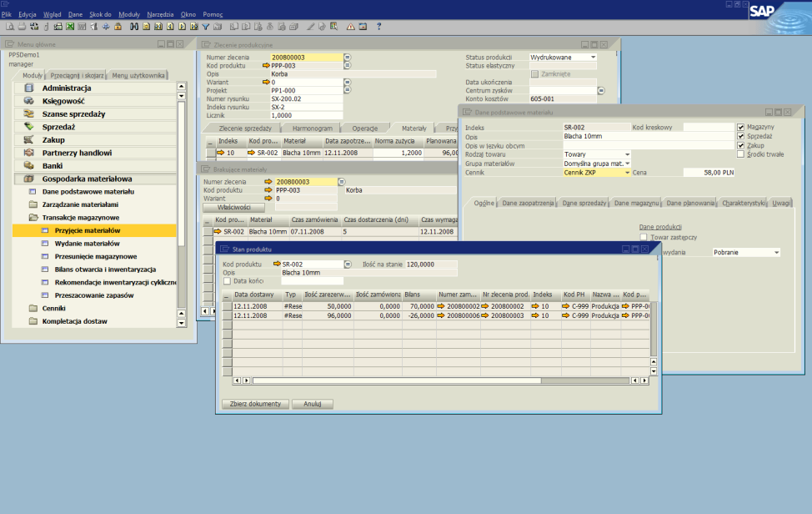The width and height of the screenshot is (812, 514).
Task: Click orange arrow next to 200800002 order number
Action: (441, 306)
